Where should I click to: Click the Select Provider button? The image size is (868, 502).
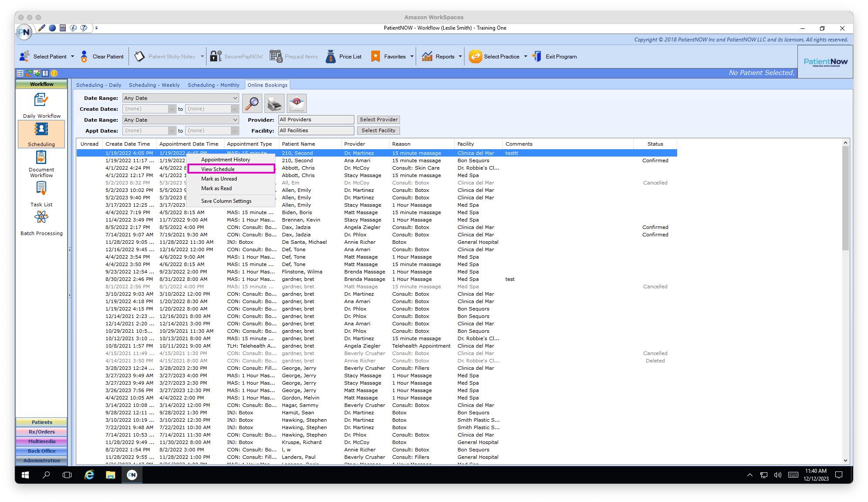378,119
